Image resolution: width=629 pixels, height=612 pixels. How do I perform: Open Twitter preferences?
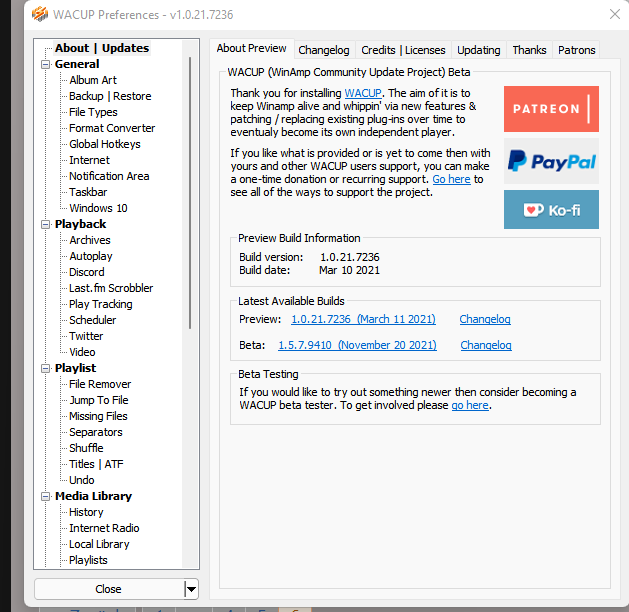point(86,336)
